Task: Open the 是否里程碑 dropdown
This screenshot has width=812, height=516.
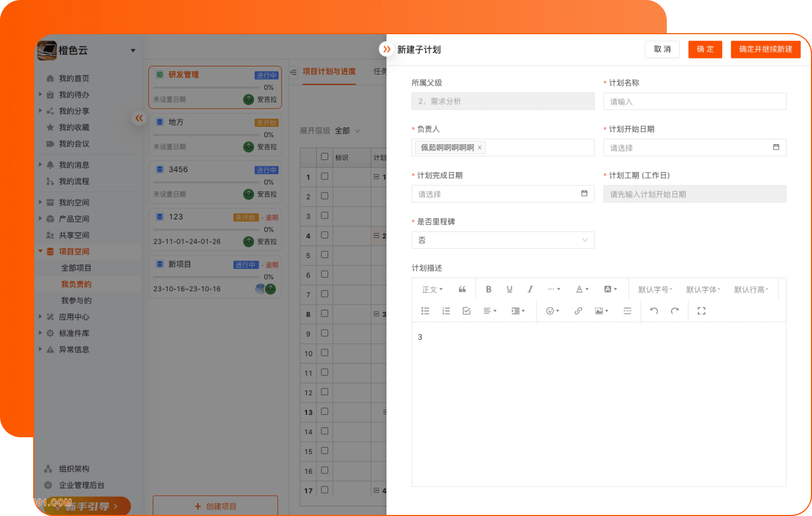Action: 502,240
